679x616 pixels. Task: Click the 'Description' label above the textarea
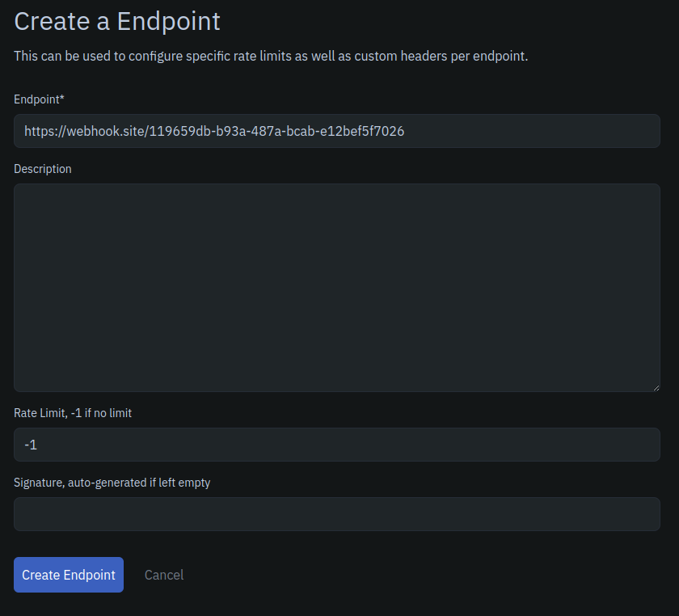(42, 168)
